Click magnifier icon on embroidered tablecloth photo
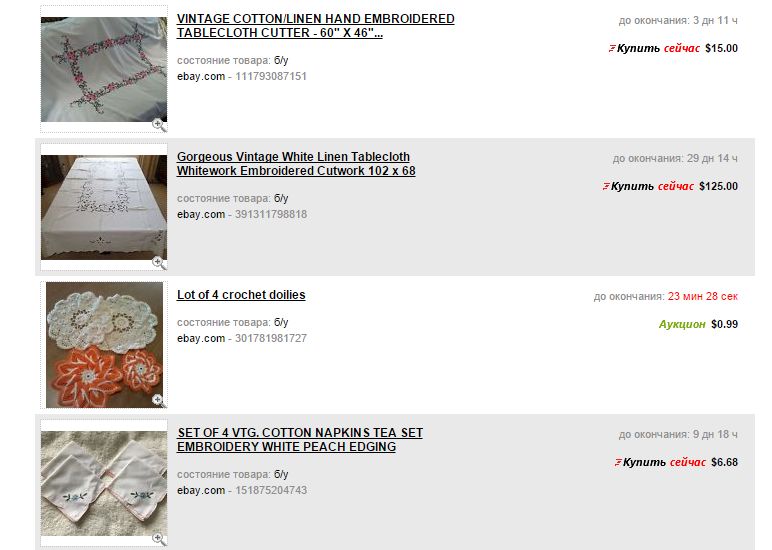Viewport: 772px width, 550px height. tap(159, 125)
